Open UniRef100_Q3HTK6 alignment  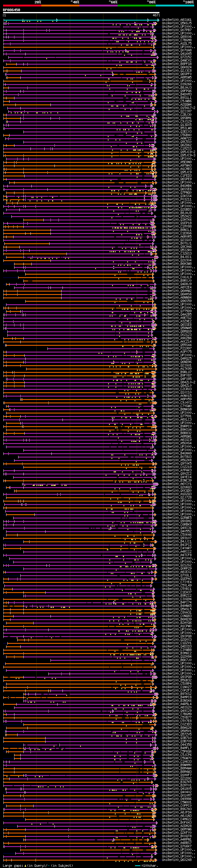click(x=177, y=220)
